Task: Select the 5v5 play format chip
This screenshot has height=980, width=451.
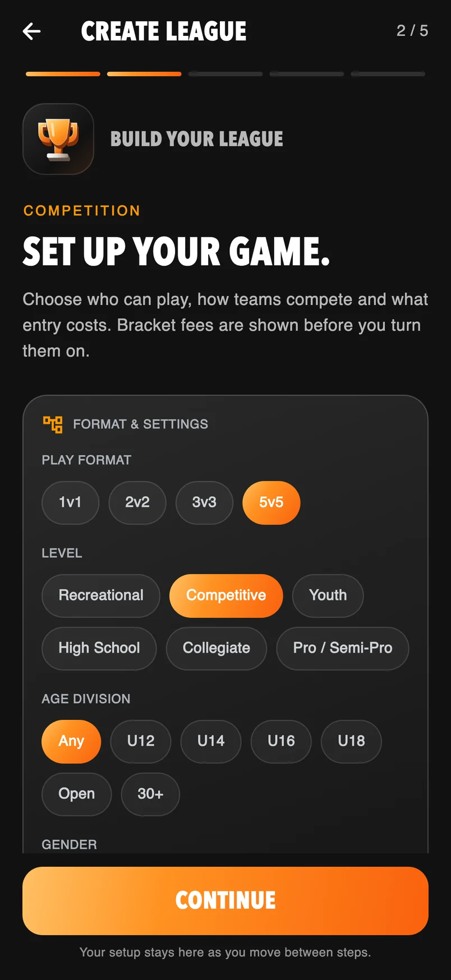Action: point(271,502)
